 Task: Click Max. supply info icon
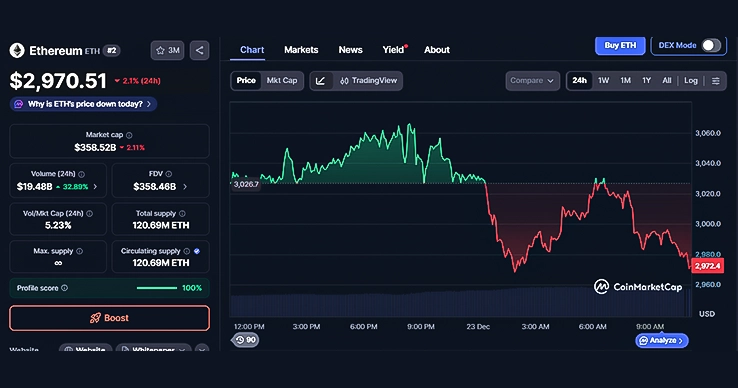tap(80, 251)
